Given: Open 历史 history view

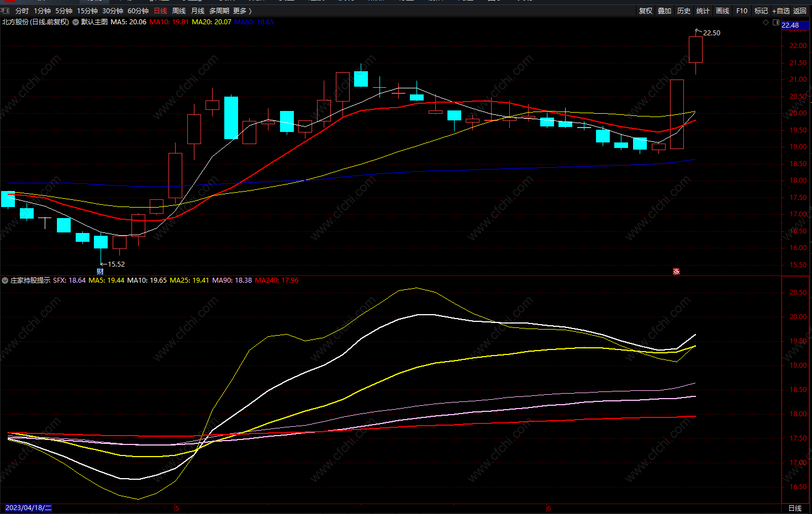Looking at the screenshot, I should [684, 10].
